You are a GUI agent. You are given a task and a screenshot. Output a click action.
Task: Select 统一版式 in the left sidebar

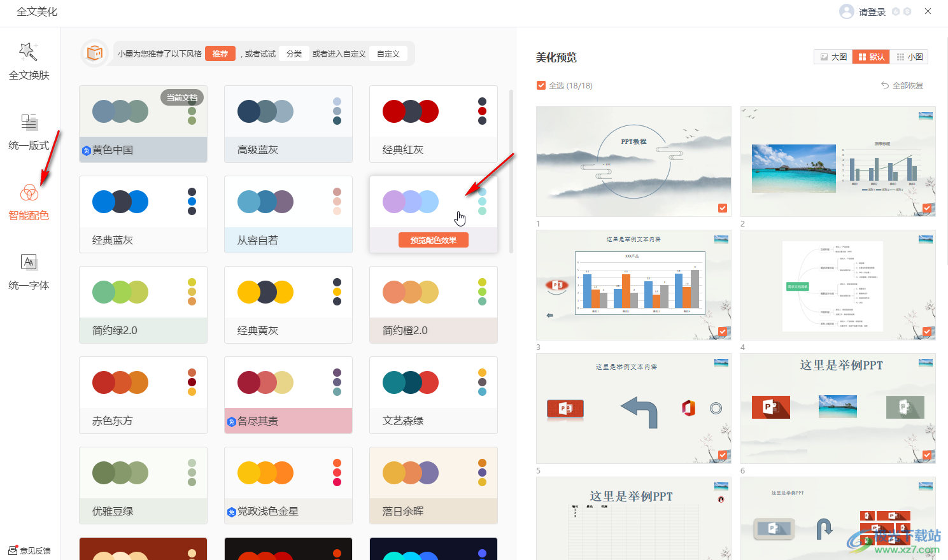tap(29, 132)
